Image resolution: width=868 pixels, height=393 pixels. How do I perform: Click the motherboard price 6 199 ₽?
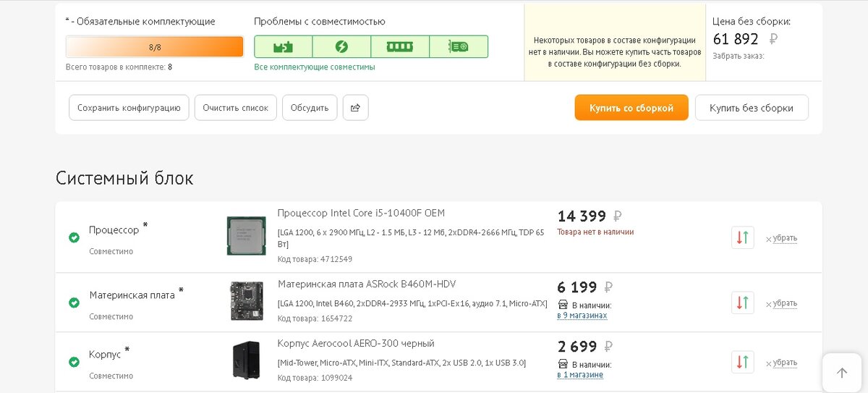[x=584, y=287]
